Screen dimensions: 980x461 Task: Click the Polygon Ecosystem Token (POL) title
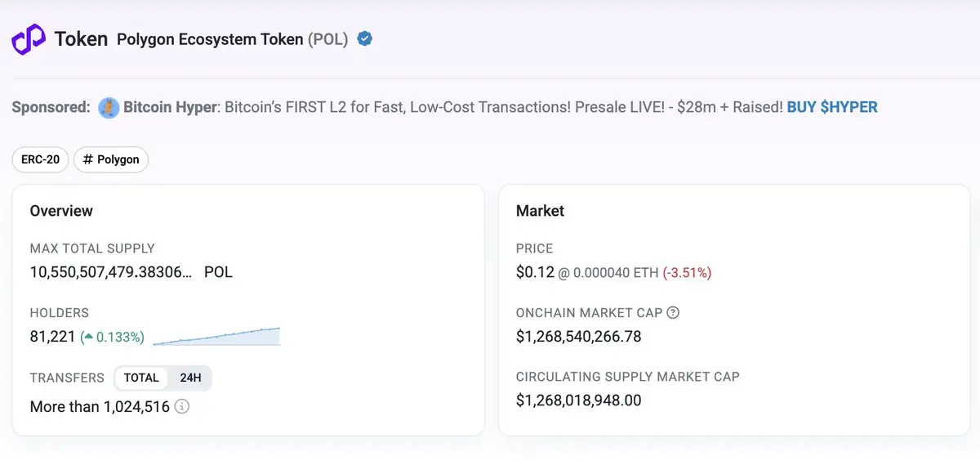pos(232,39)
